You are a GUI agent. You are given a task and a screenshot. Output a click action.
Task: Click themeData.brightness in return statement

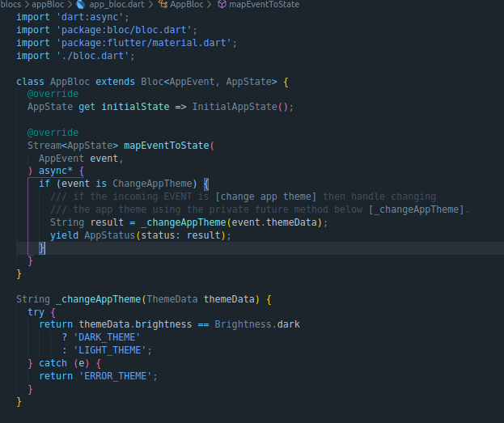tap(135, 324)
